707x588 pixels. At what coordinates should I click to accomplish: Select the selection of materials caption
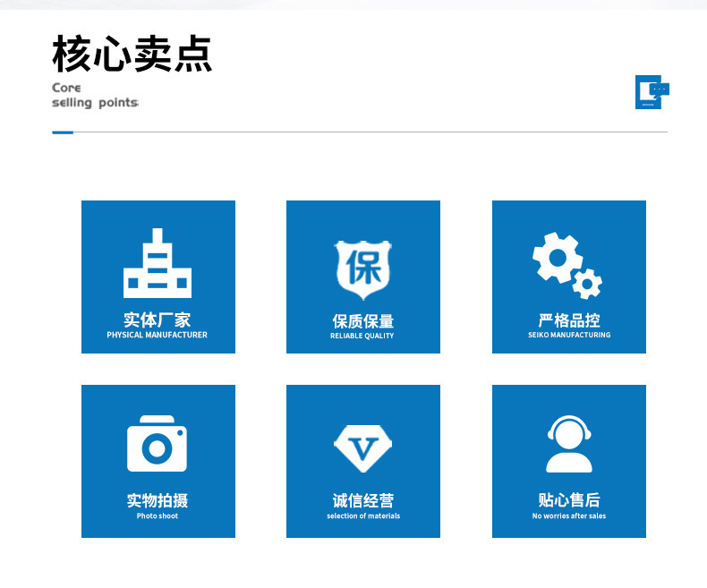363,516
